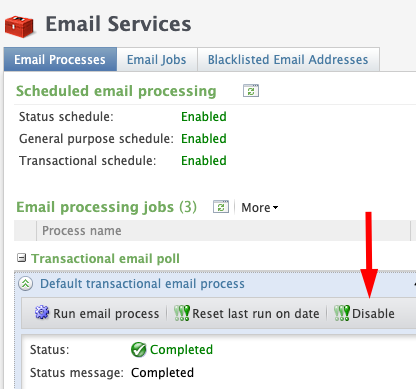
Task: Sort by Process name column header
Action: (x=82, y=231)
